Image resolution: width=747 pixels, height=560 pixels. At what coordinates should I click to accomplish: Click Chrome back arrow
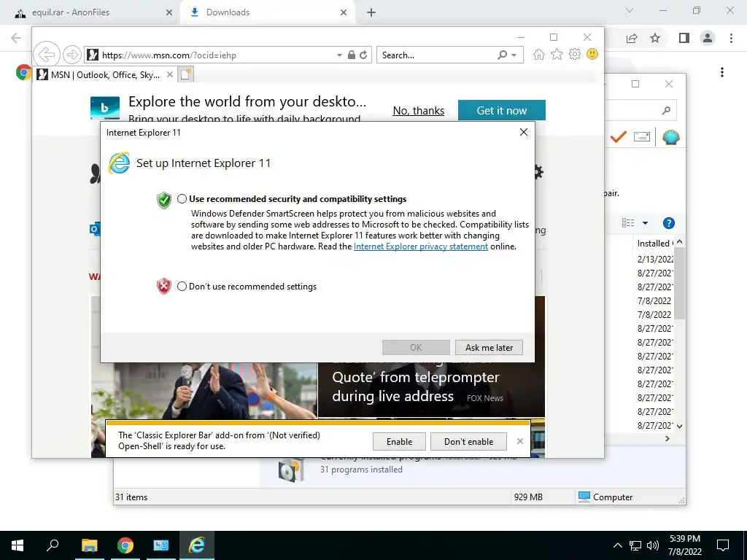pyautogui.click(x=16, y=38)
